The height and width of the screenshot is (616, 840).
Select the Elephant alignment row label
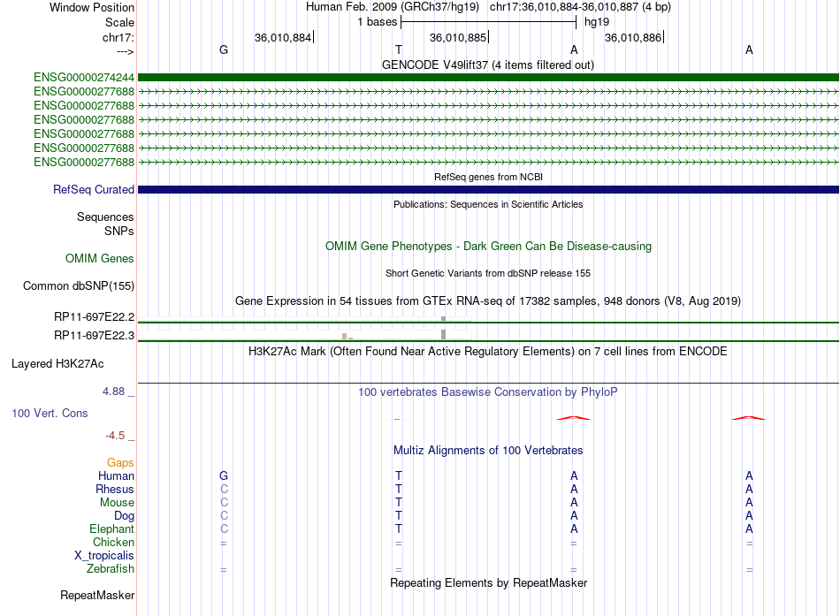pos(111,529)
